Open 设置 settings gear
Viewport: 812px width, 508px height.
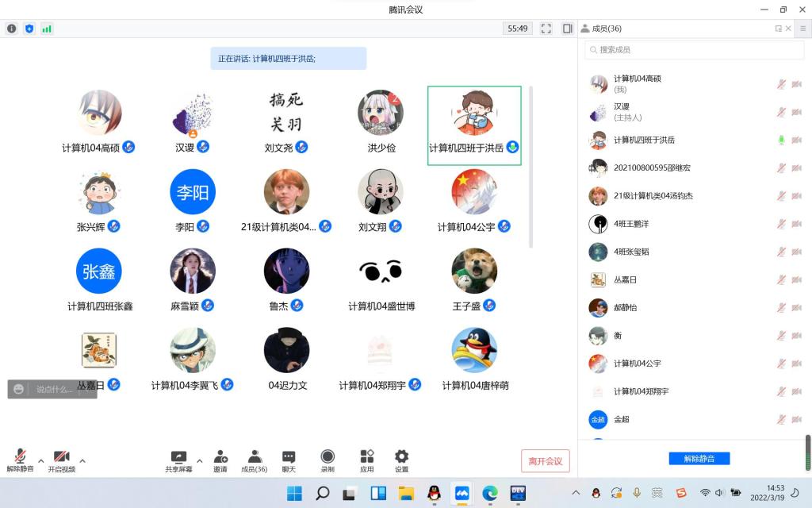(x=401, y=457)
